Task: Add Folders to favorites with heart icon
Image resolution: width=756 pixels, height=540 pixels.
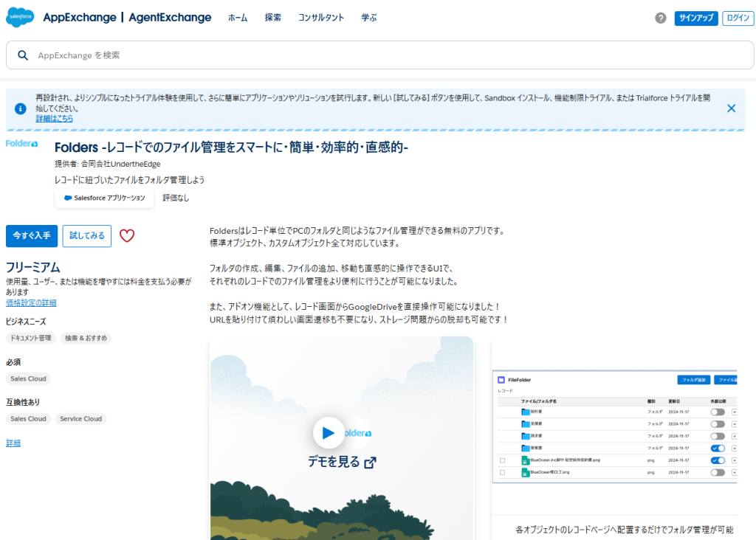Action: coord(127,235)
